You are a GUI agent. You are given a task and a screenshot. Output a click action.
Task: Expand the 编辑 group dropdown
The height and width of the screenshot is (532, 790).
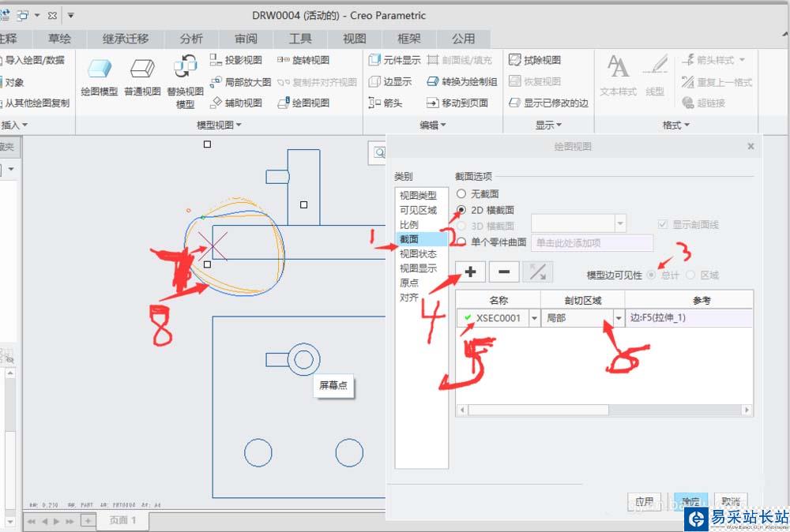[433, 125]
